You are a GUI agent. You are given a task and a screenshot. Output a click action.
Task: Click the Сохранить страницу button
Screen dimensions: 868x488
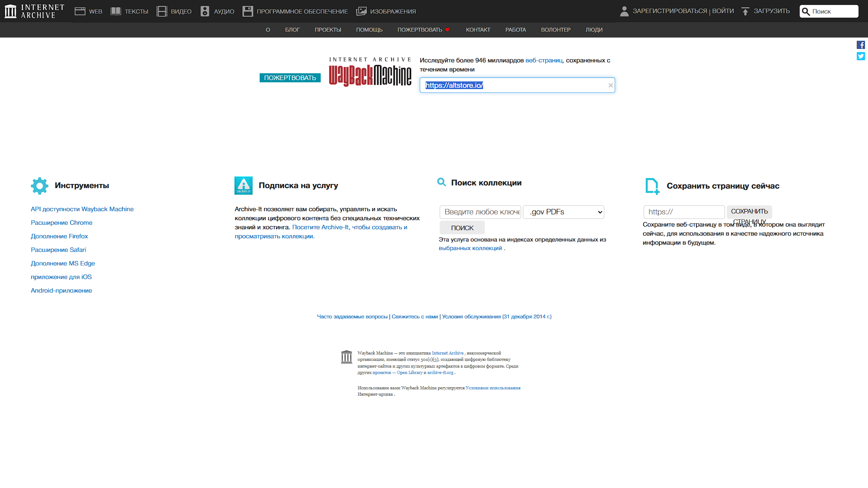[x=749, y=212]
